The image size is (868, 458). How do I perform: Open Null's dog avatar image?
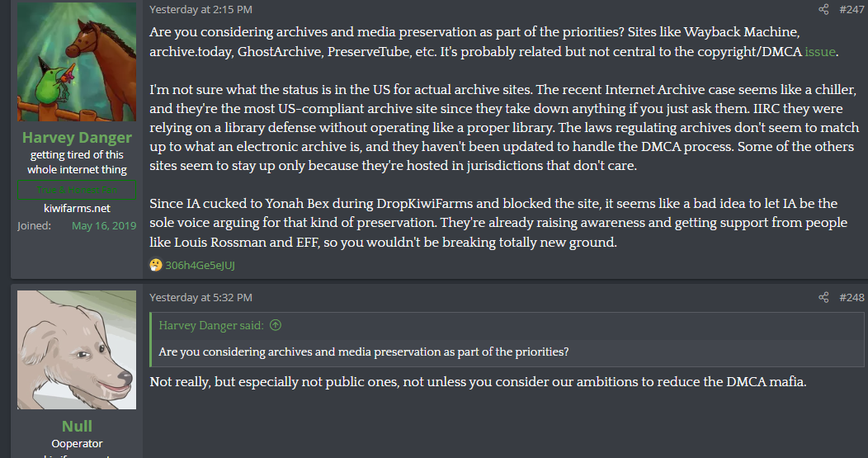pos(78,349)
